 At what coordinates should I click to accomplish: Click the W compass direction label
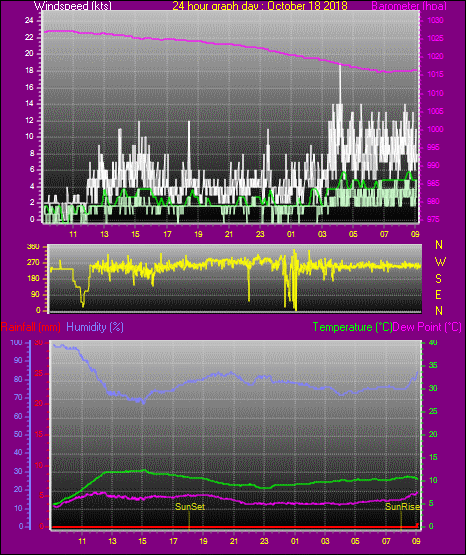tap(440, 262)
